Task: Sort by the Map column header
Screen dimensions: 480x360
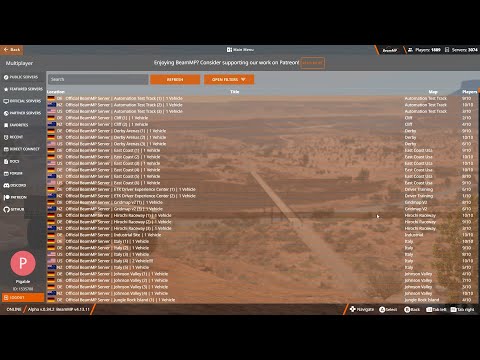Action: 433,92
